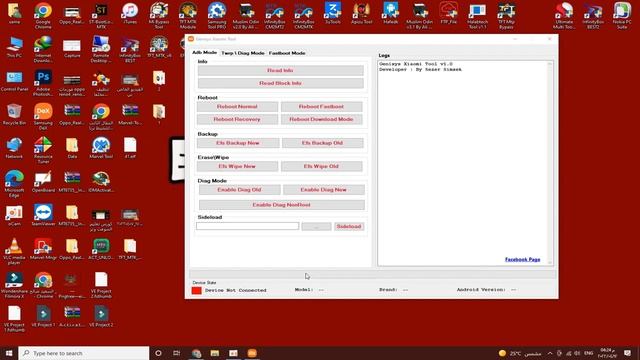Open the Windows Start menu
This screenshot has width=640, height=360.
coord(9,353)
